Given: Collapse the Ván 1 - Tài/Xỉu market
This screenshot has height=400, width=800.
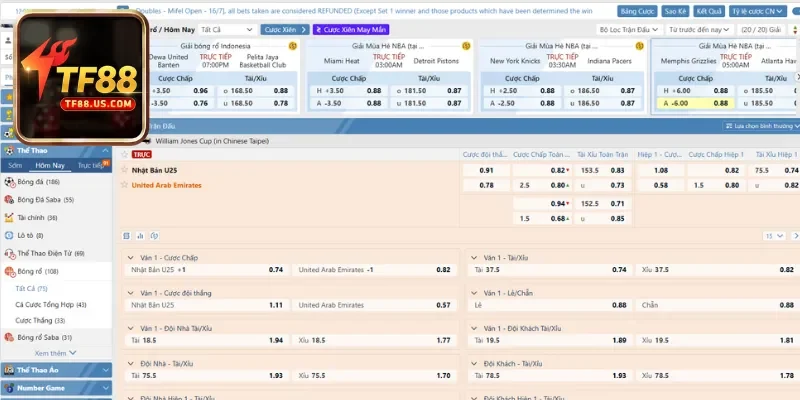Looking at the screenshot, I should [474, 258].
